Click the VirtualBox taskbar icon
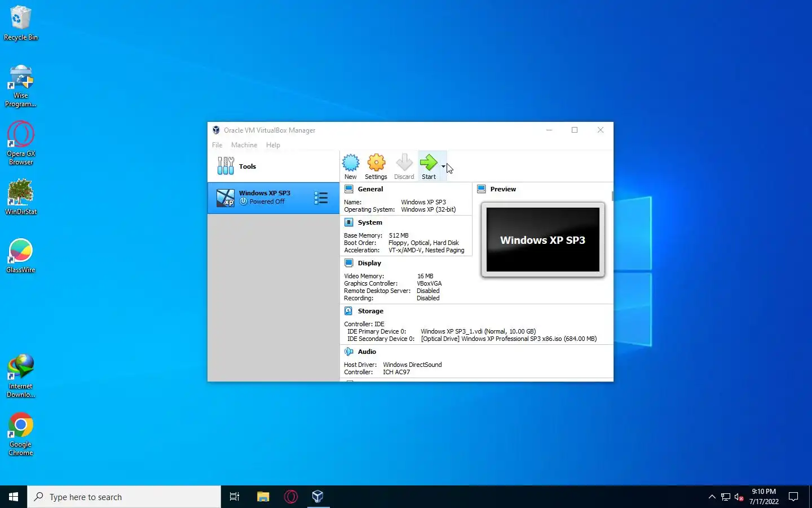812x508 pixels. [318, 497]
